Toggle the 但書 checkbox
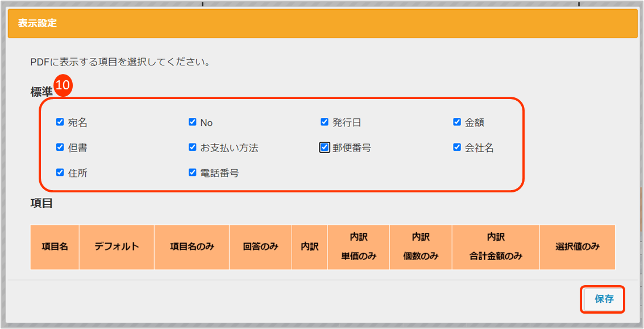The image size is (644, 329). click(x=60, y=147)
